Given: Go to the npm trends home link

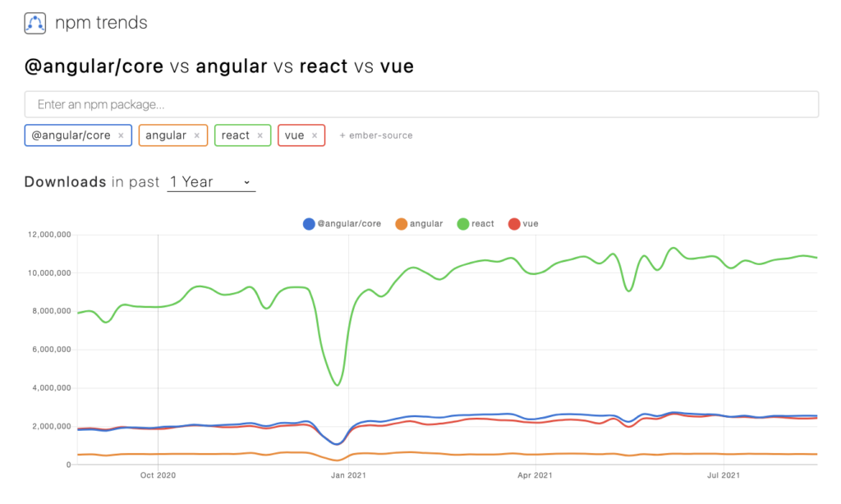Looking at the screenshot, I should (x=101, y=23).
